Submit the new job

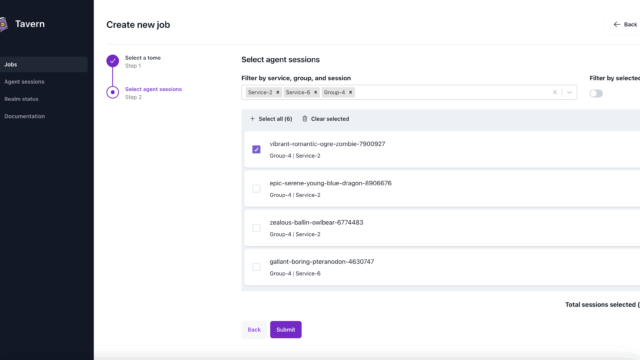(x=286, y=329)
